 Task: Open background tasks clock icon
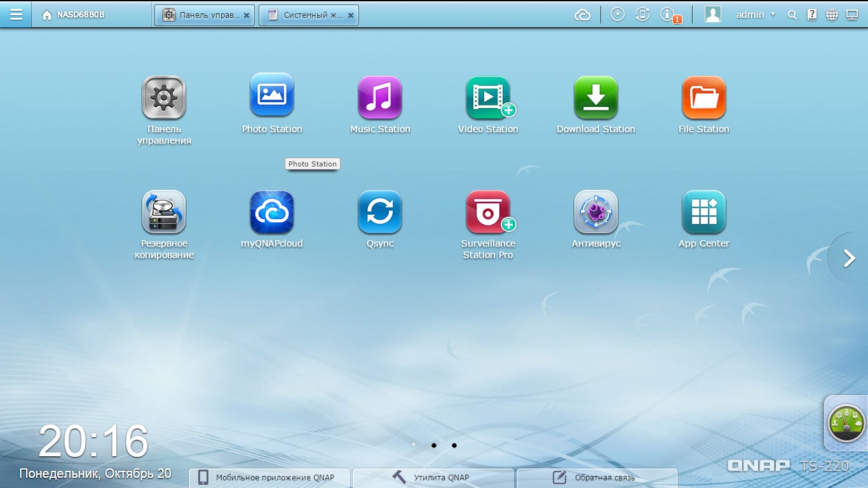618,14
